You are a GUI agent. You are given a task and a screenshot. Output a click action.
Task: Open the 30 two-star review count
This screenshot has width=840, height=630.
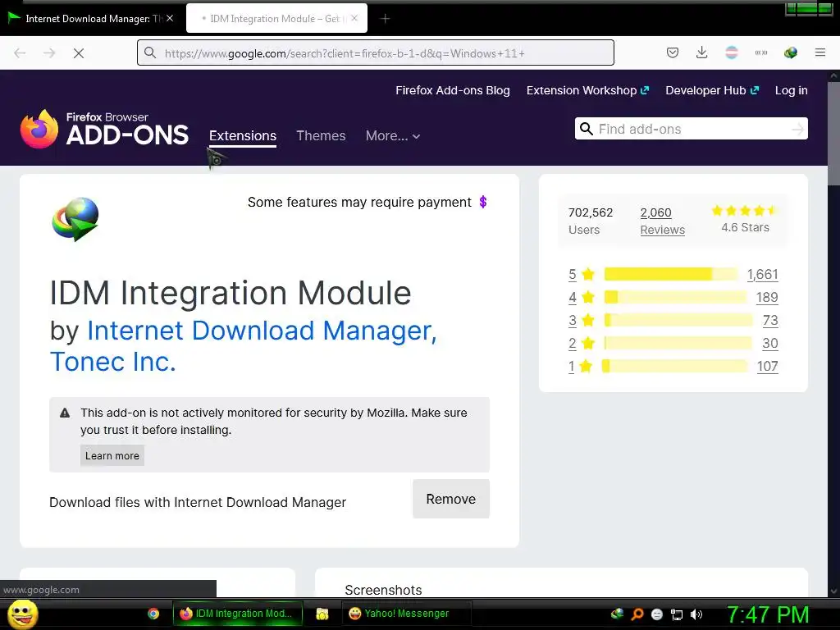(770, 344)
